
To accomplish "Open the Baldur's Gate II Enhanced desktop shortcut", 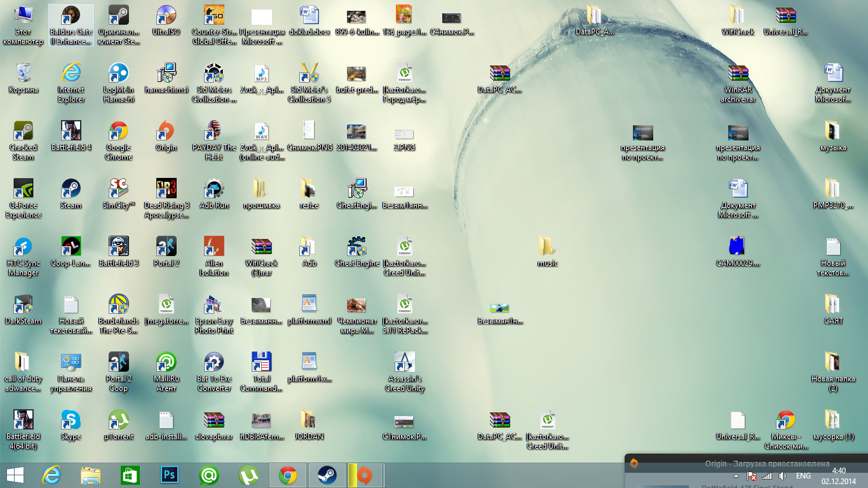I will (x=71, y=25).
